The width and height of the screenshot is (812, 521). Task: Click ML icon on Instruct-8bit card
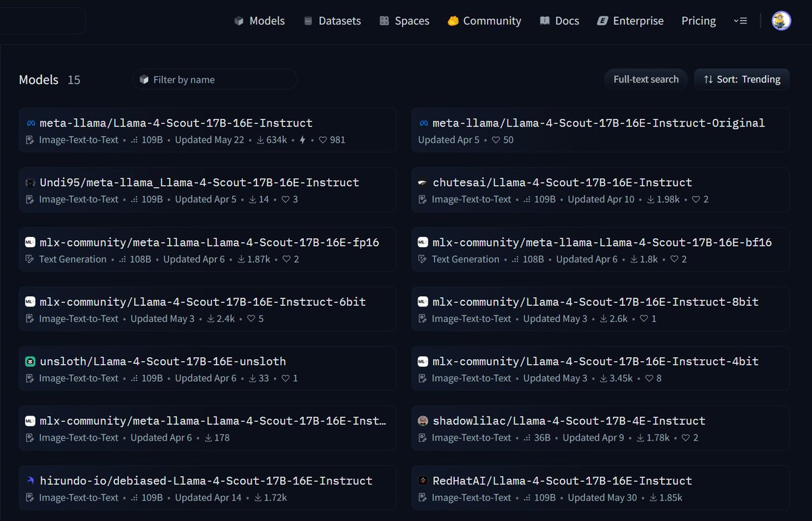pyautogui.click(x=423, y=302)
